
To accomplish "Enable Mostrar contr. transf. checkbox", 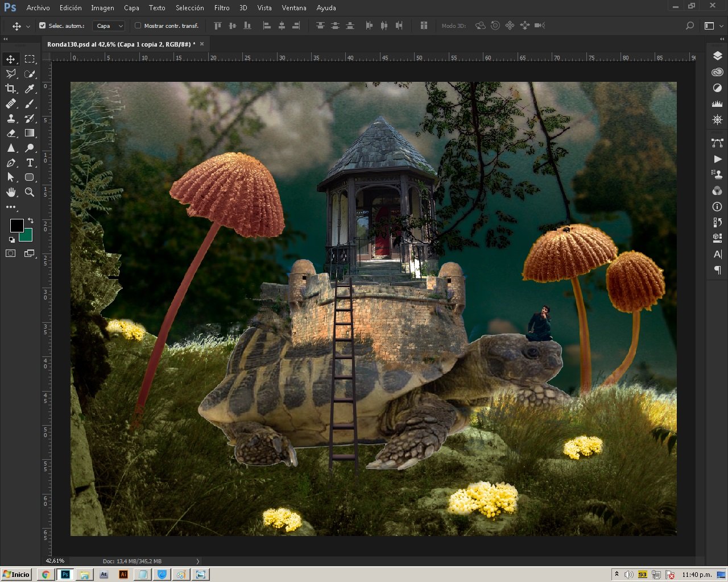I will [138, 26].
